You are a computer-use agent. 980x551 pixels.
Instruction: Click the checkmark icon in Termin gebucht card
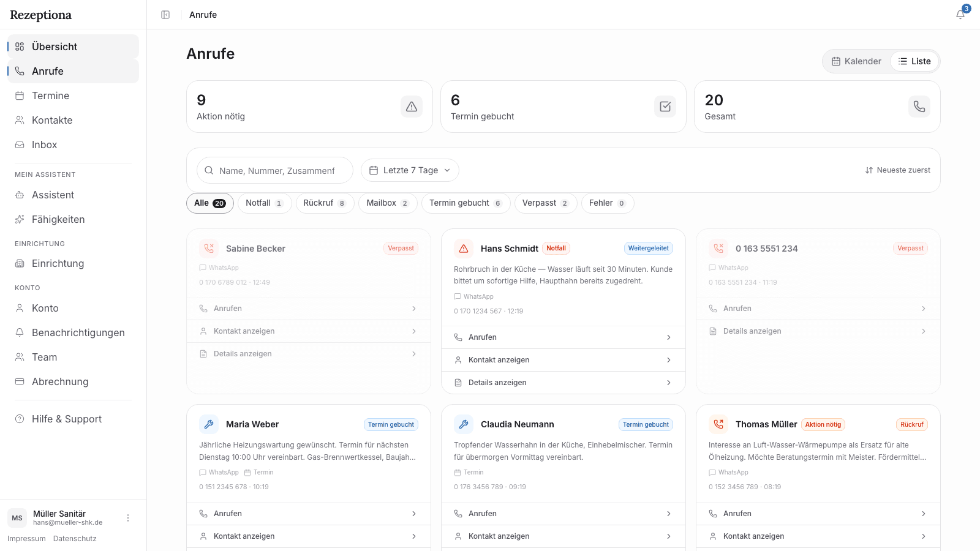point(665,107)
